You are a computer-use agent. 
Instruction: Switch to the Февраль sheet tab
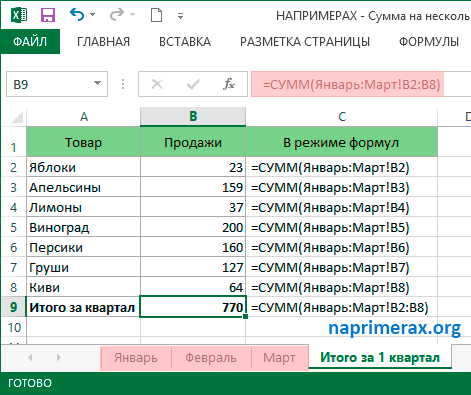[x=211, y=358]
